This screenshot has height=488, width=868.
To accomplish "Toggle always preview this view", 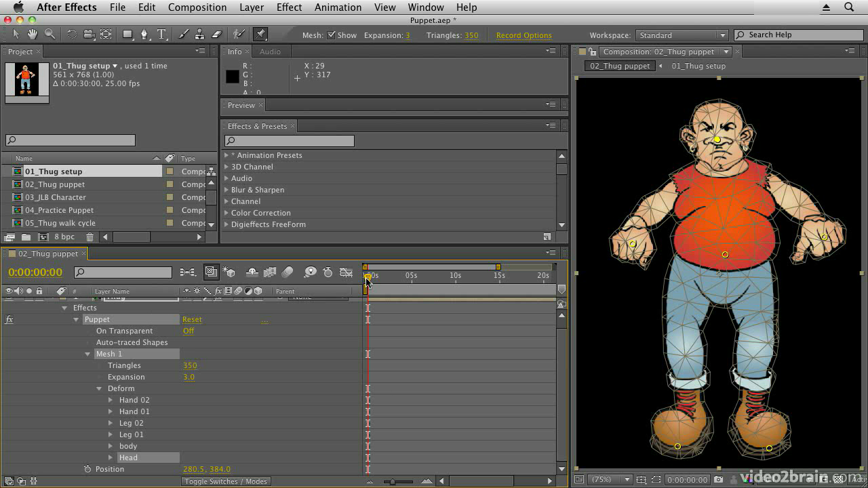I will [x=579, y=480].
